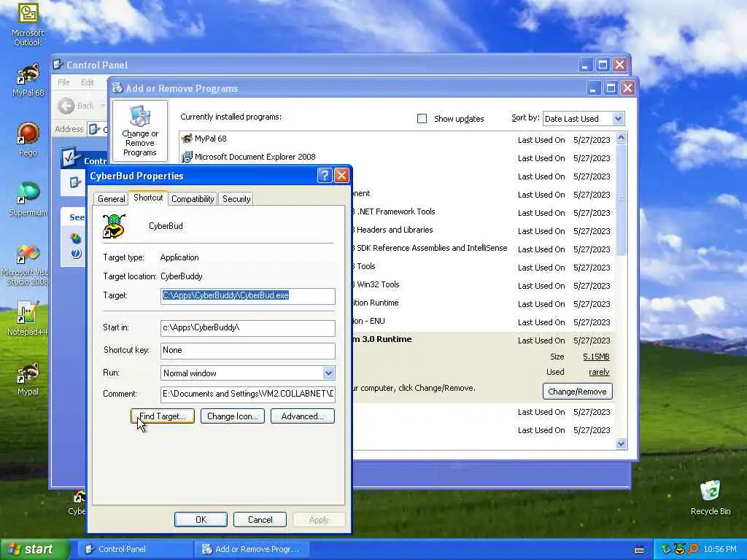Click the programs list scroll up arrow
The image size is (747, 560).
(x=621, y=138)
